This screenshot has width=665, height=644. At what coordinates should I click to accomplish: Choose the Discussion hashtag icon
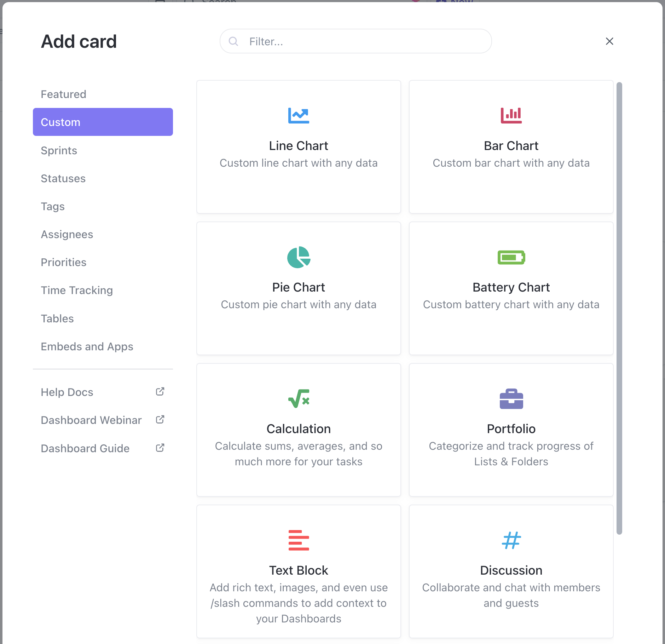(511, 540)
